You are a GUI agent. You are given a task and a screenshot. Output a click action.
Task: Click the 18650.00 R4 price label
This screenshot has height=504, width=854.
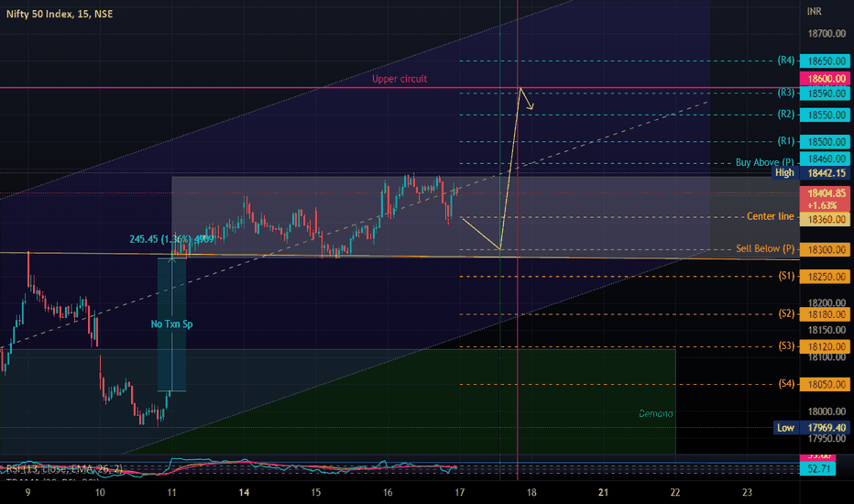(x=825, y=61)
